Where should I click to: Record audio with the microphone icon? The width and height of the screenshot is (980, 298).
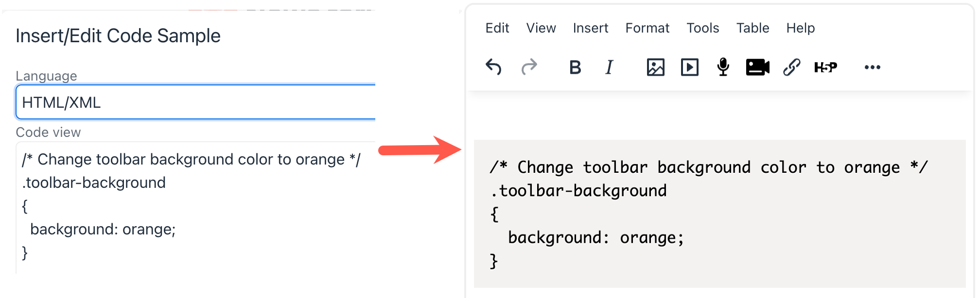click(723, 67)
